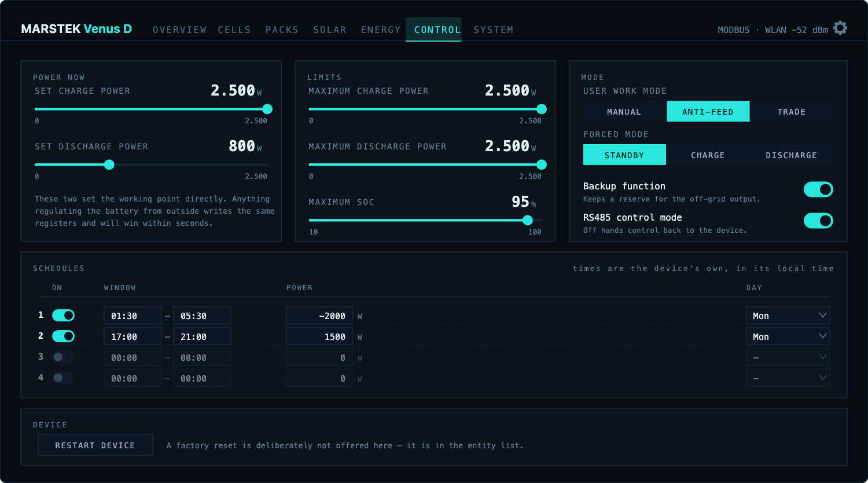Open day dropdown for schedule 1
The image size is (868, 483).
[788, 316]
